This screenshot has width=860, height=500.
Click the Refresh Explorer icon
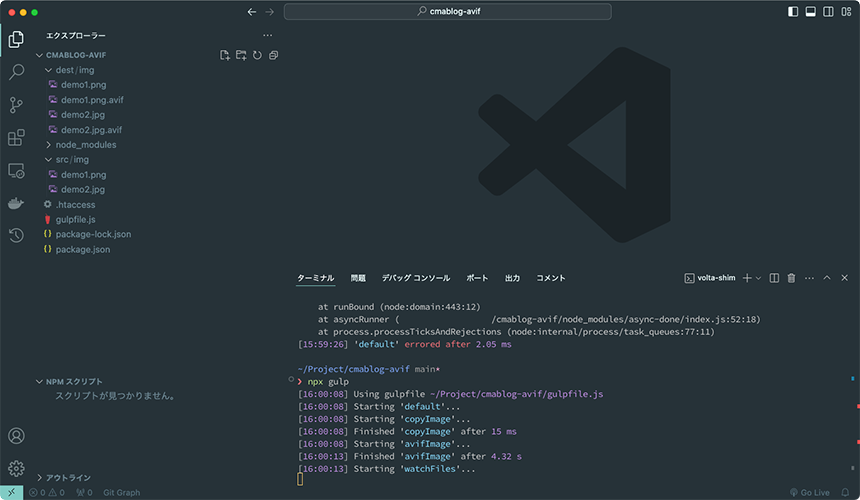(257, 55)
